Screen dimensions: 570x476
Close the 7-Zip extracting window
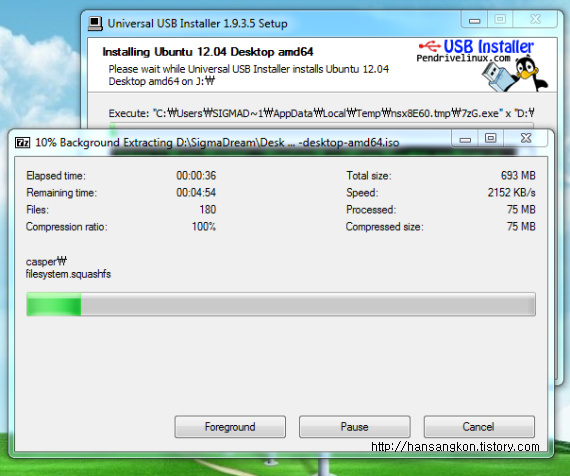coord(526,138)
